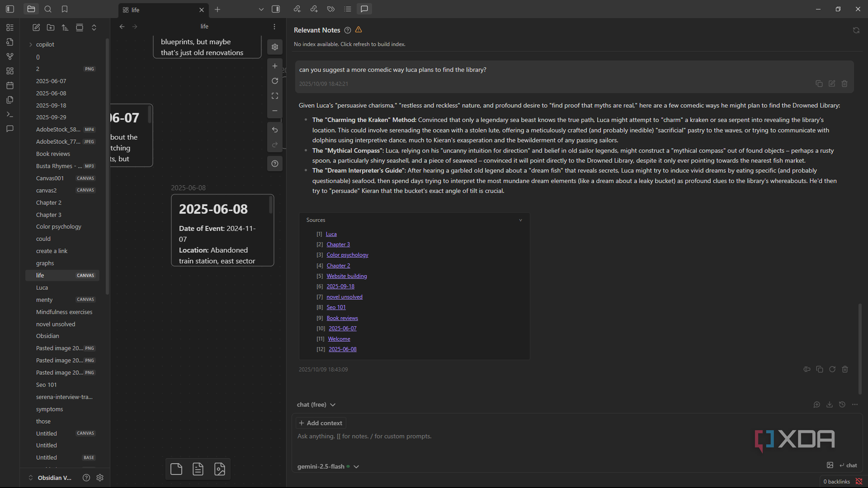Zoom in on the canvas
This screenshot has width=868, height=488.
275,66
